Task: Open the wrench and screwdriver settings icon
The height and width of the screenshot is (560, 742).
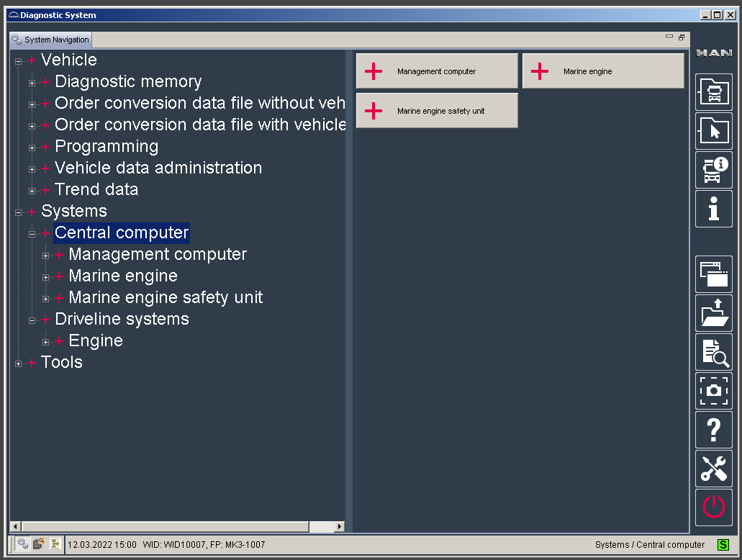Action: 714,469
